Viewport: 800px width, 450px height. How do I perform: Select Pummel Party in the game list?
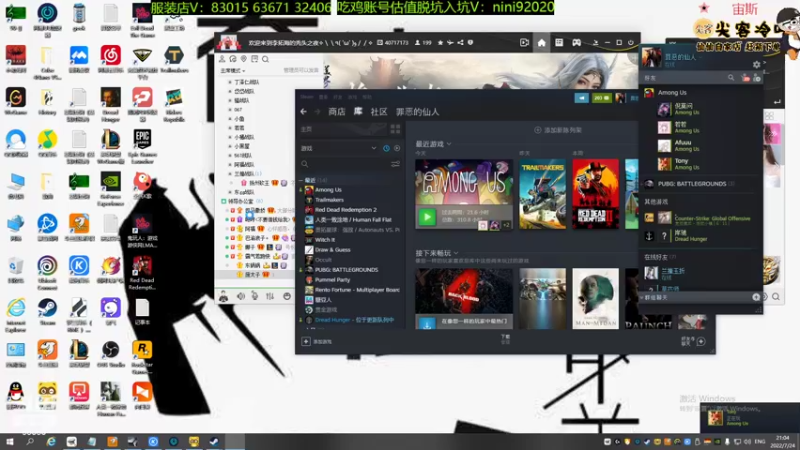click(332, 280)
